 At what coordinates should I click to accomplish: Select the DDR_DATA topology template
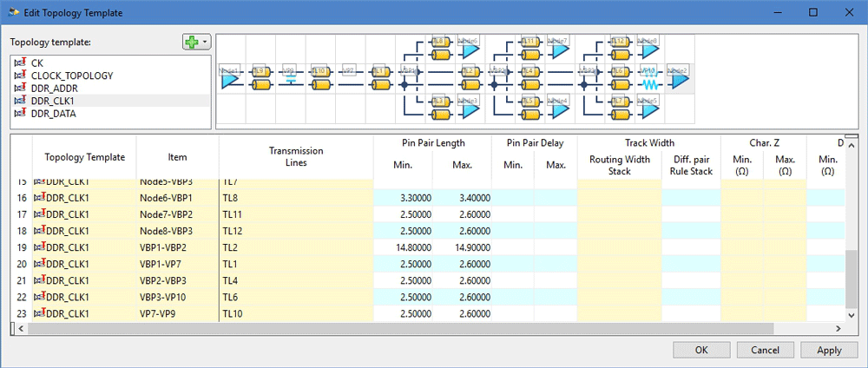point(59,114)
